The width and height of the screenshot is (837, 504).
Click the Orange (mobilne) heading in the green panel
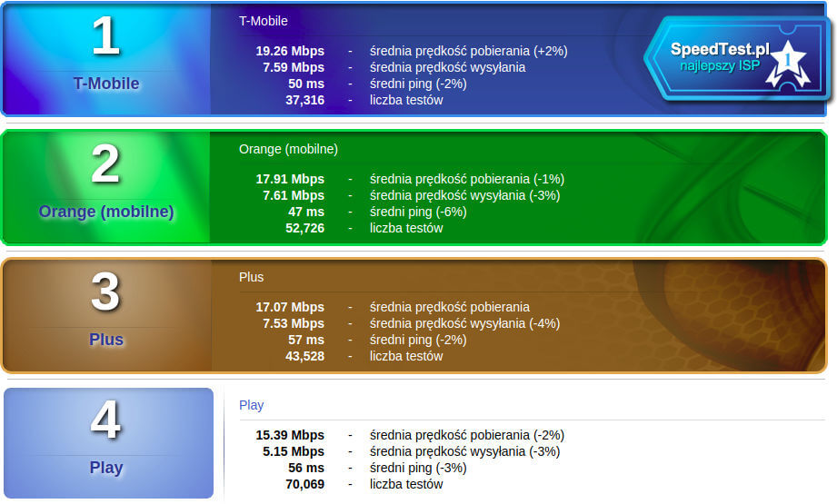click(x=288, y=149)
